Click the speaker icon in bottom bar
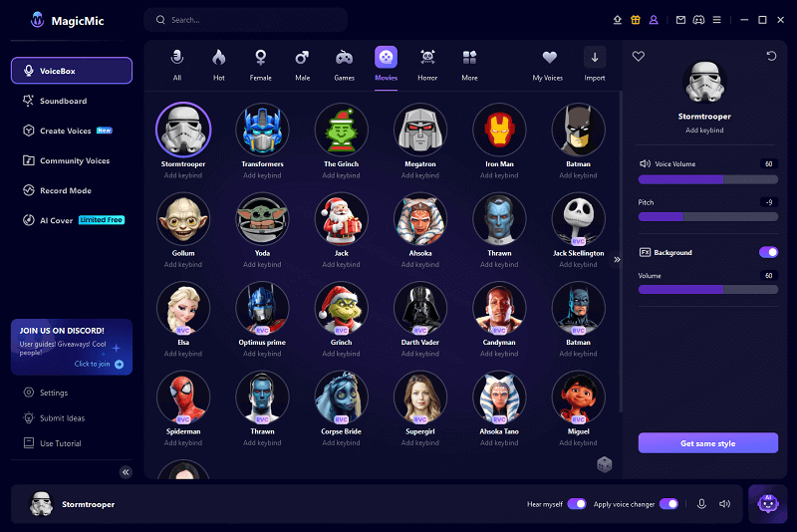 click(x=724, y=504)
